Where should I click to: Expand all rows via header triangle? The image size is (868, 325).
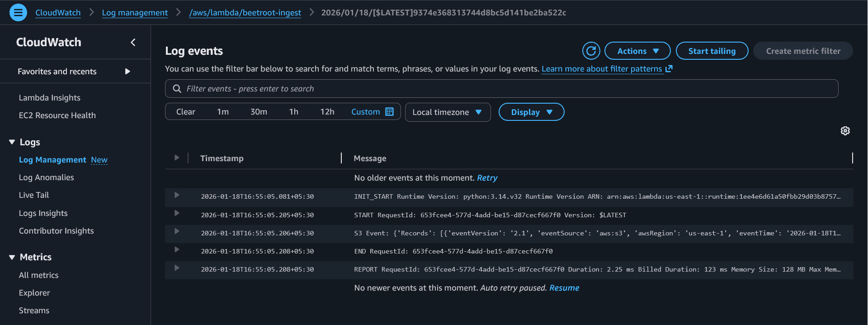[177, 158]
